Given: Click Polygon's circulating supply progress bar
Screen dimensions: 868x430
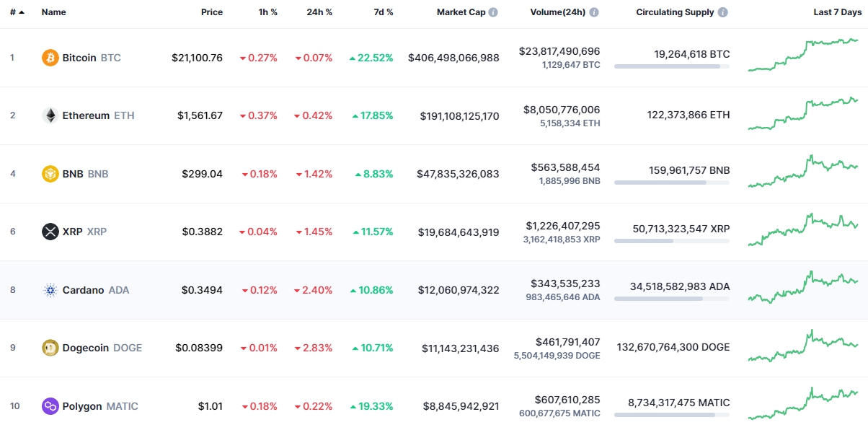Looking at the screenshot, I should 672,415.
